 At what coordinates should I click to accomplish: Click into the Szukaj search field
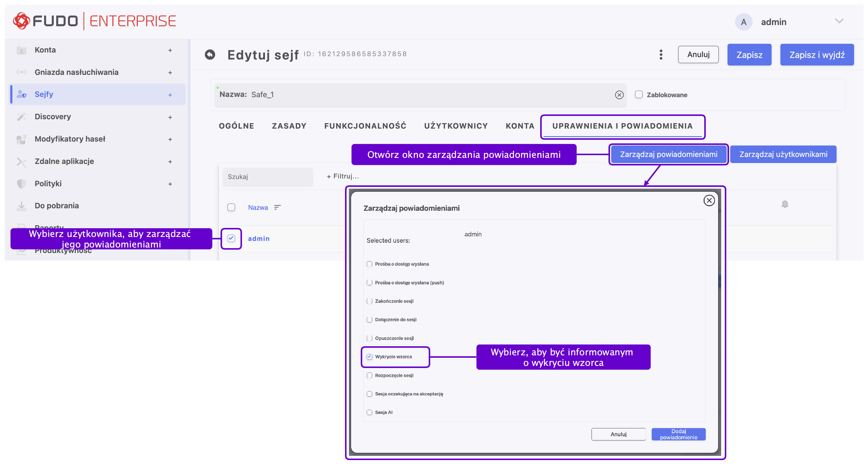coord(268,176)
